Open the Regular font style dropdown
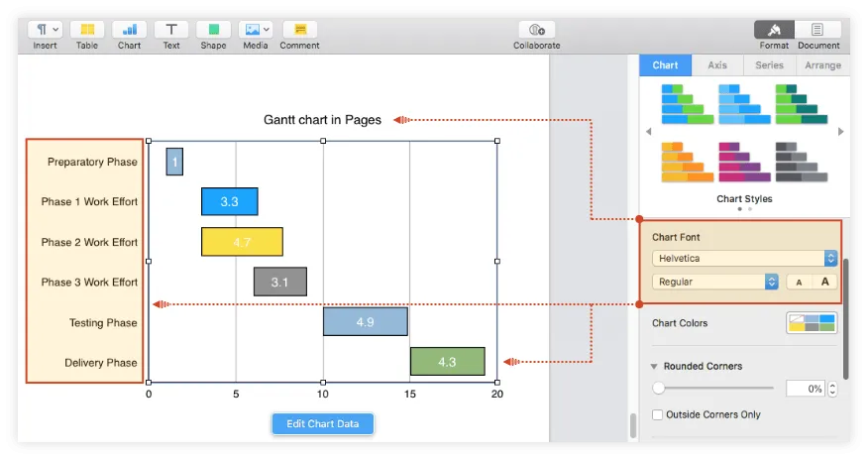The height and width of the screenshot is (460, 868). click(x=715, y=282)
